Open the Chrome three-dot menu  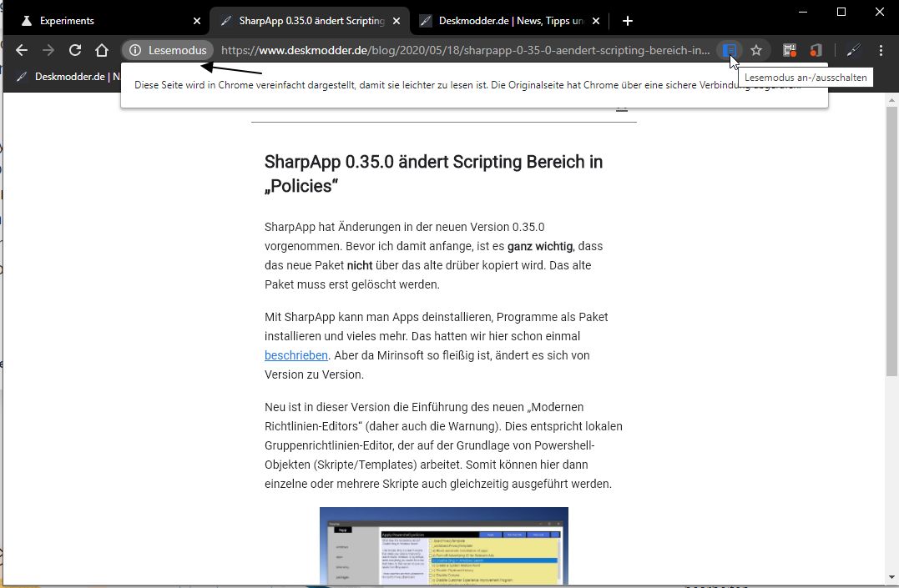881,50
